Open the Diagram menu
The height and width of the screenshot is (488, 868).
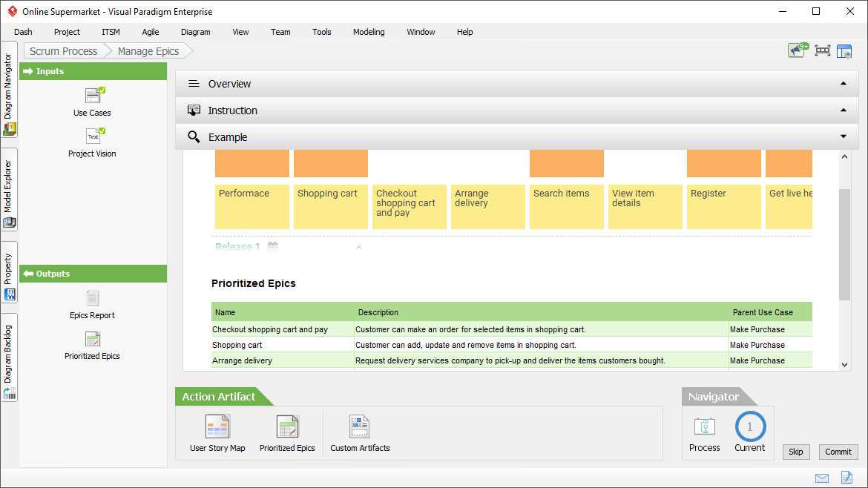coord(195,32)
